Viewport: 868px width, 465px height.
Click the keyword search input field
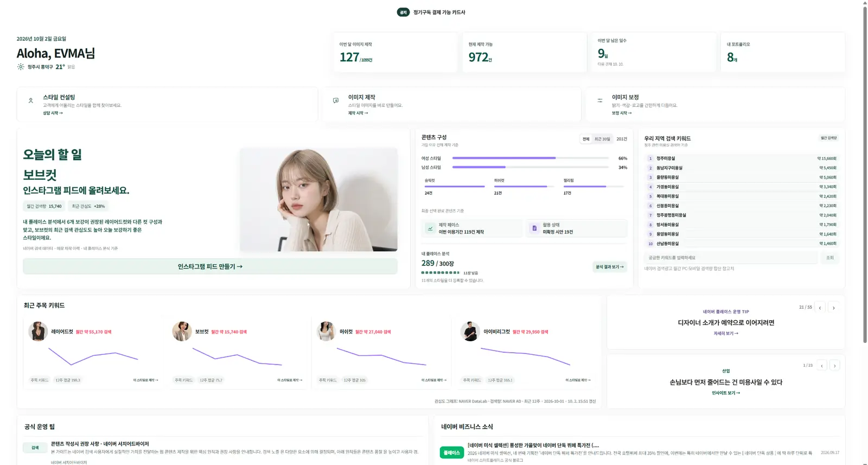point(731,258)
